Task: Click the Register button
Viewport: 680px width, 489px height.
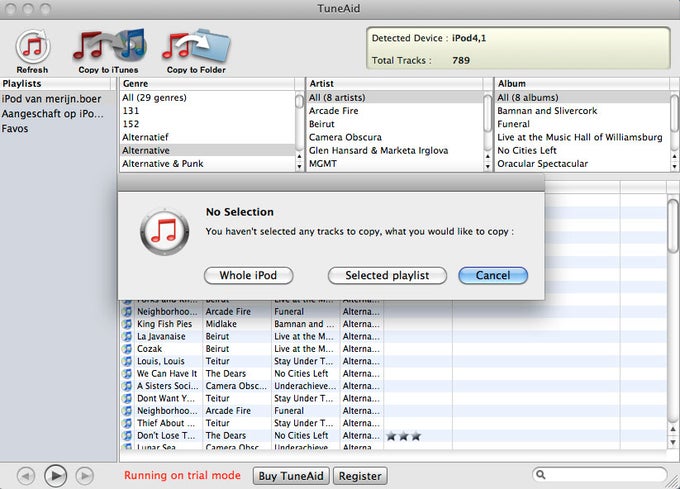Action: [x=360, y=476]
